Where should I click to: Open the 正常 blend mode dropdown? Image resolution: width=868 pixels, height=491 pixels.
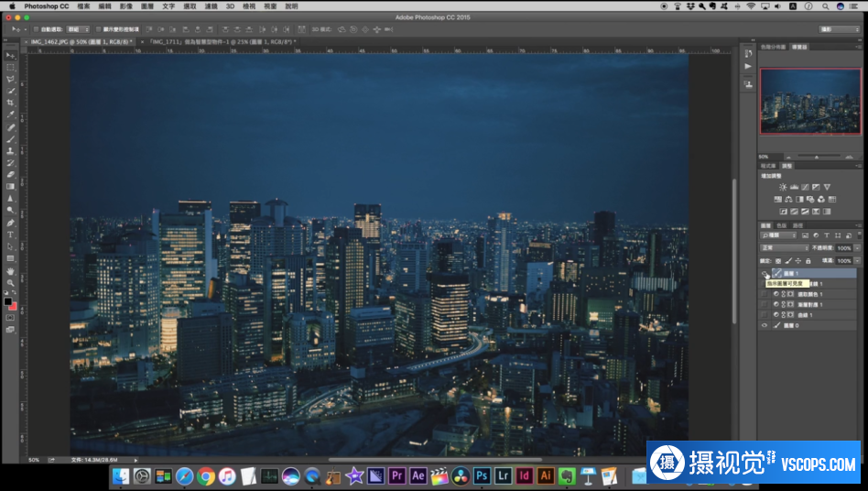point(785,248)
